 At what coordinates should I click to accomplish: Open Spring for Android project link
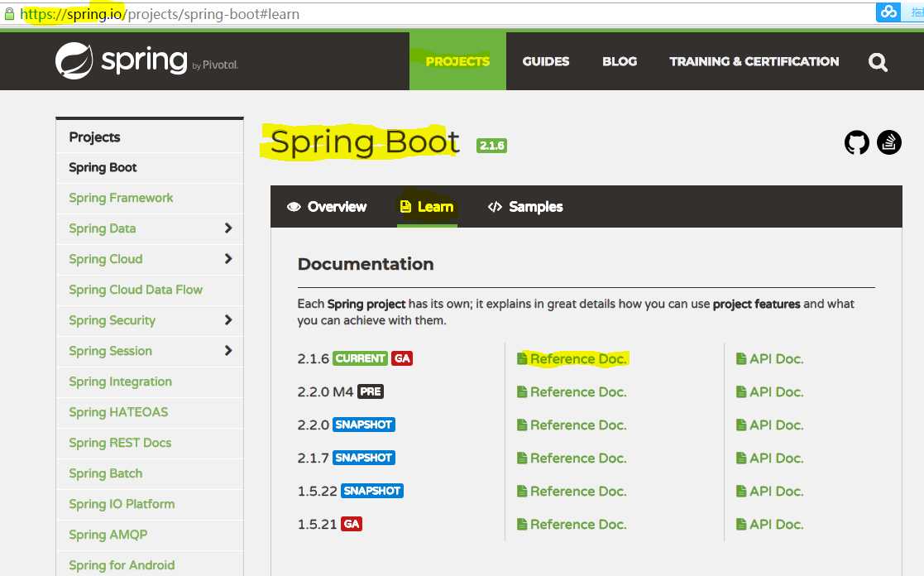pos(122,565)
